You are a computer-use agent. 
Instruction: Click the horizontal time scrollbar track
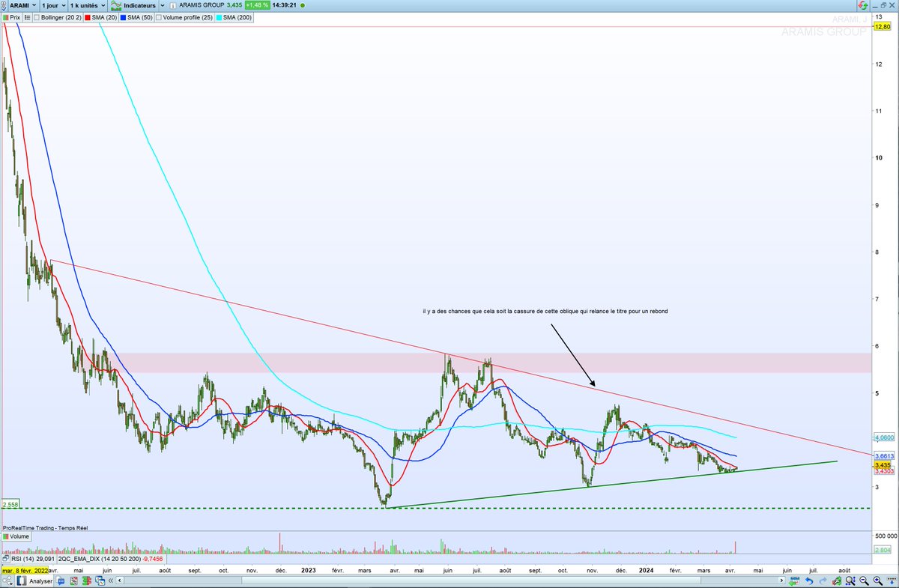[449, 581]
